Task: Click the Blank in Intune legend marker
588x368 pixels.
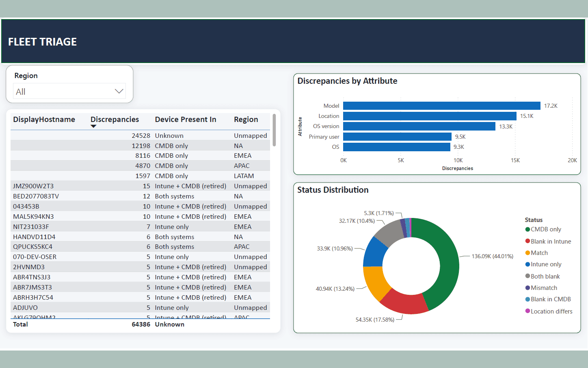Action: (527, 241)
